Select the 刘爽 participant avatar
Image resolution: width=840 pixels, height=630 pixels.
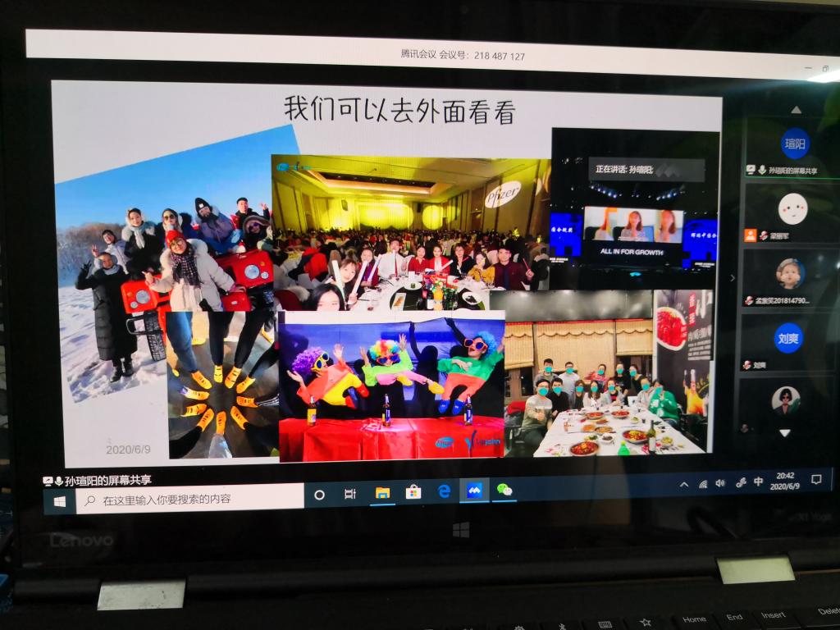tap(788, 337)
